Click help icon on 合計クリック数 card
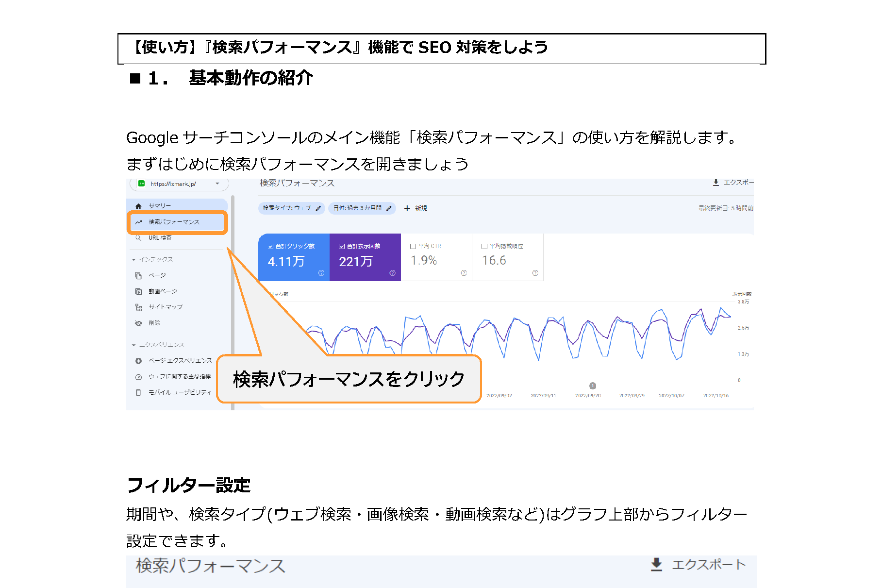Image resolution: width=882 pixels, height=588 pixels. pos(321,273)
